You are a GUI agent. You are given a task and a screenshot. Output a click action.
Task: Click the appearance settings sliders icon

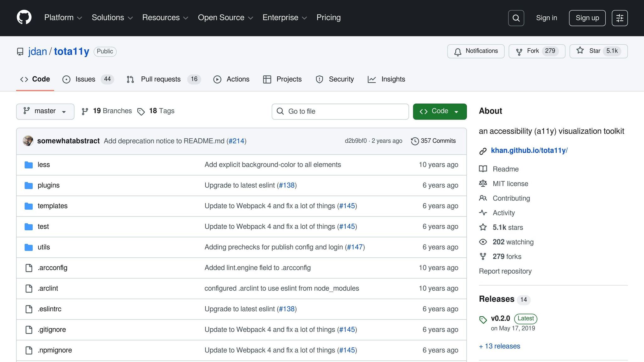pyautogui.click(x=619, y=18)
